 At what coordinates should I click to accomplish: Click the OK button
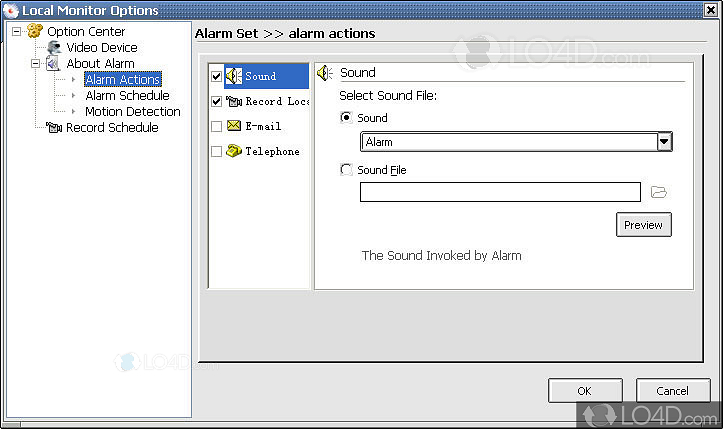point(584,390)
